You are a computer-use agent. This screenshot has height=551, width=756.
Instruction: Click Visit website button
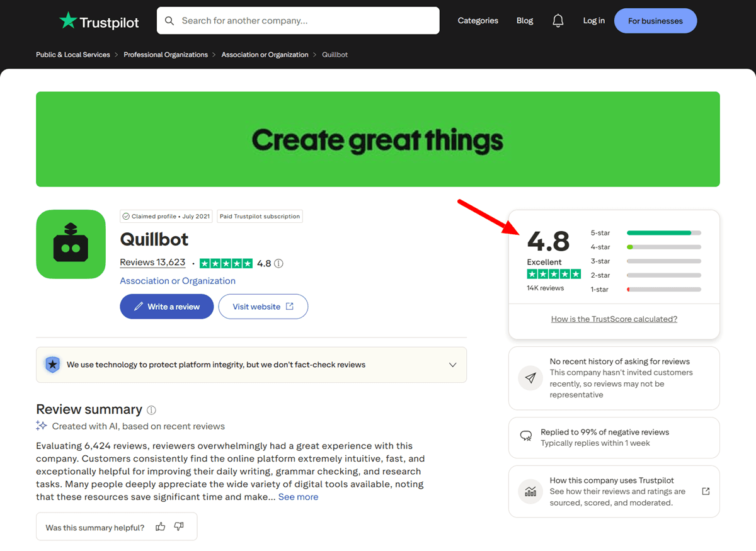[x=263, y=307]
